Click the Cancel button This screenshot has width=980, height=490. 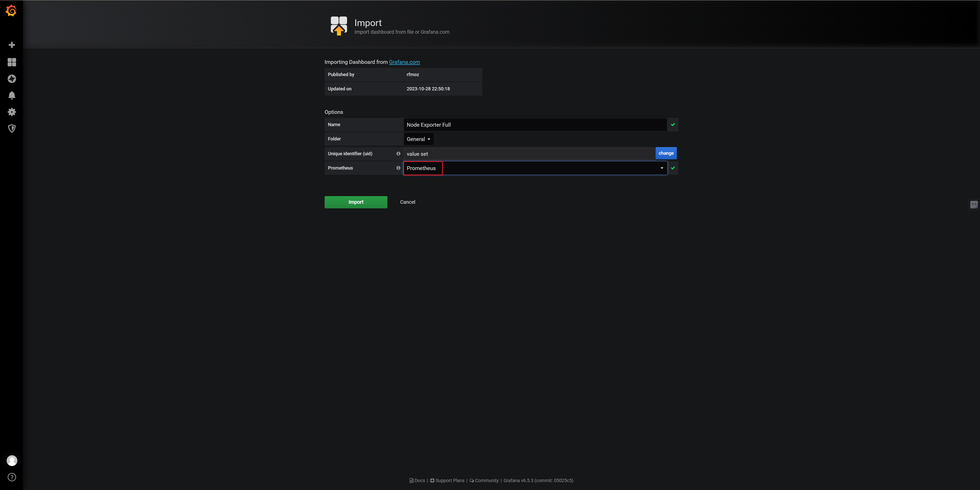click(x=408, y=202)
